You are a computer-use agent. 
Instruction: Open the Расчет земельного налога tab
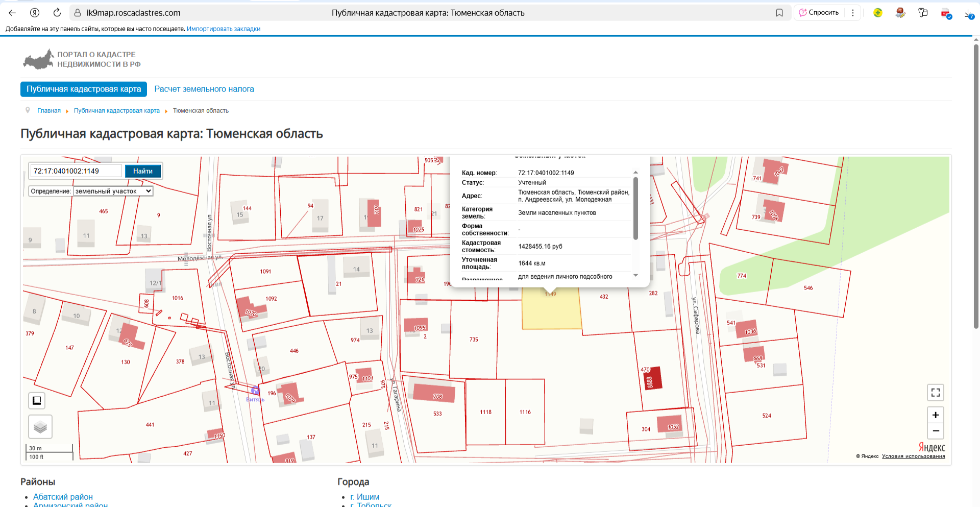click(204, 89)
